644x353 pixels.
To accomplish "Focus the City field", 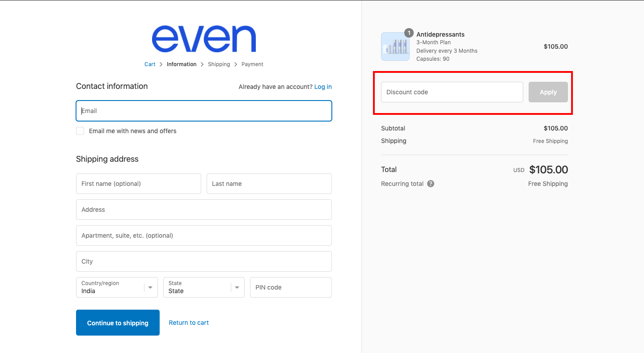I will 204,261.
